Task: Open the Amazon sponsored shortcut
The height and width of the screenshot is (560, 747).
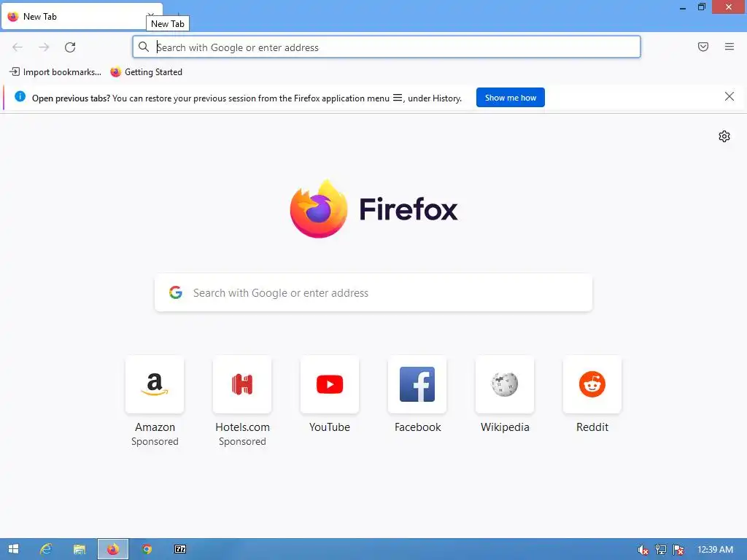Action: [x=155, y=401]
